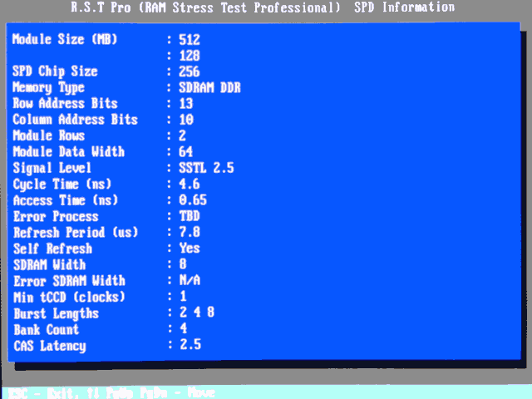Select the SDRAM Width value 8
532x399 pixels.
pyautogui.click(x=183, y=264)
